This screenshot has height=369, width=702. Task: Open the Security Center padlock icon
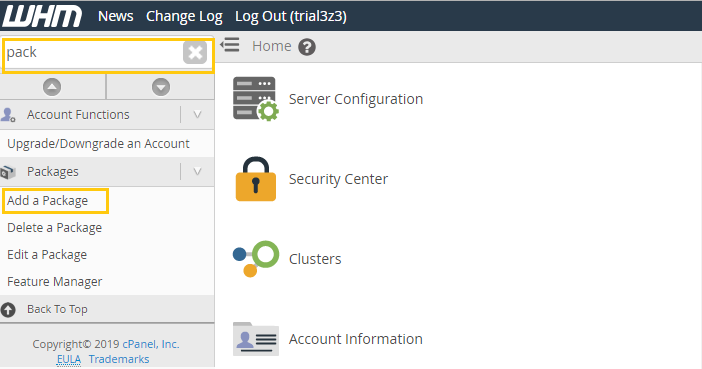pyautogui.click(x=256, y=179)
